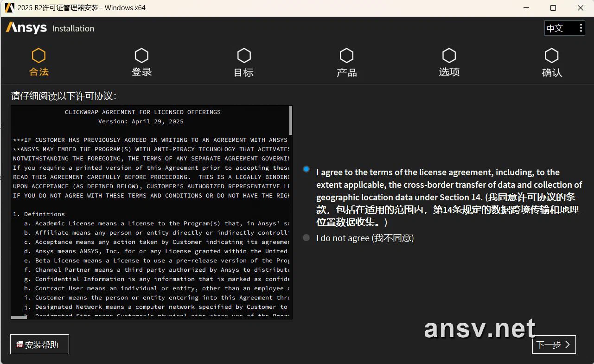The image size is (594, 364).
Task: Click the 'READ THIS AGREEMENT CAREFULLY' line
Action: point(151,177)
